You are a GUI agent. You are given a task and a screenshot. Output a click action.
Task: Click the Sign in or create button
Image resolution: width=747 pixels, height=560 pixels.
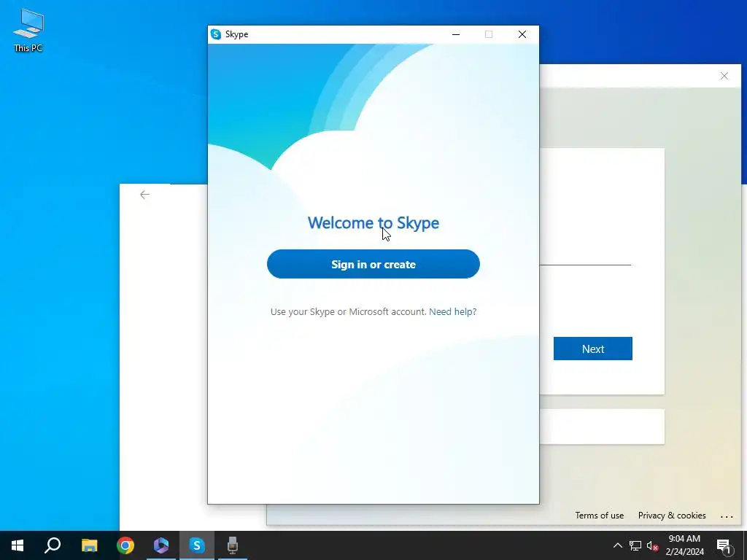pyautogui.click(x=373, y=264)
